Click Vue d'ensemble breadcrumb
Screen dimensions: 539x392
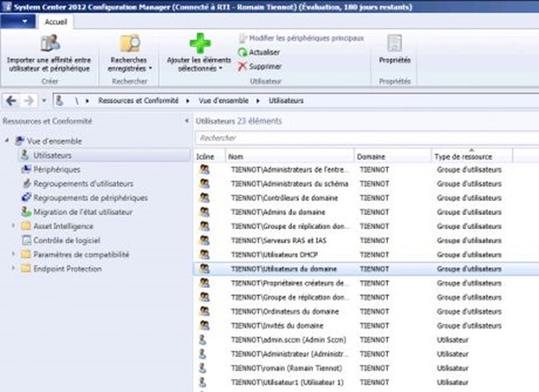(x=223, y=100)
